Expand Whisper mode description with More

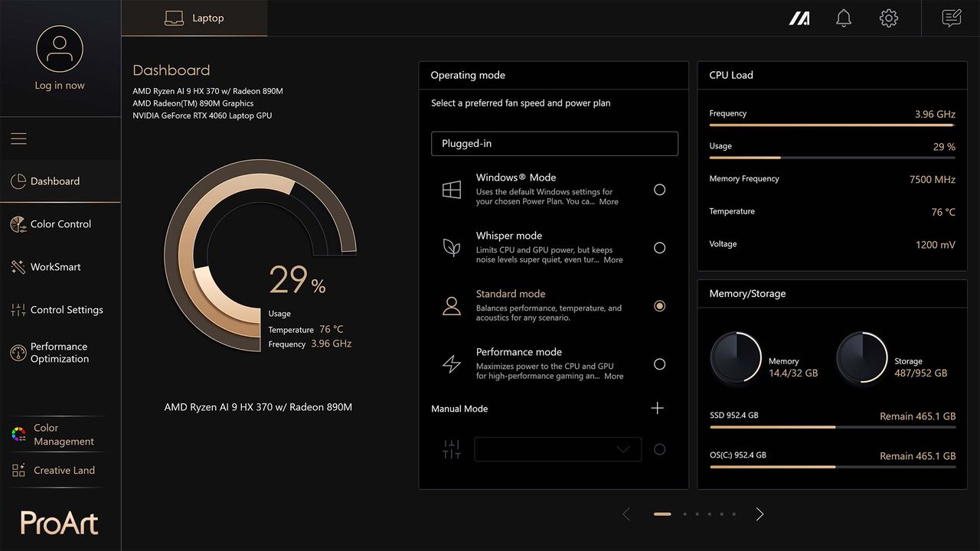[x=613, y=260]
